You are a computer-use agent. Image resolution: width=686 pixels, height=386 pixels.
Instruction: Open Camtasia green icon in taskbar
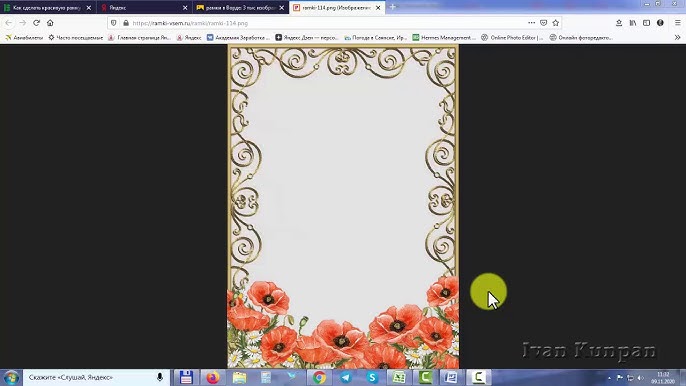point(425,377)
